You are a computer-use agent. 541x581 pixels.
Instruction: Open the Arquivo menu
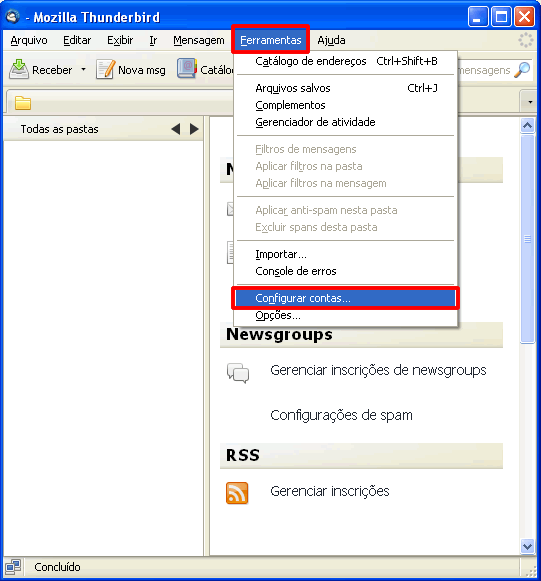click(29, 40)
